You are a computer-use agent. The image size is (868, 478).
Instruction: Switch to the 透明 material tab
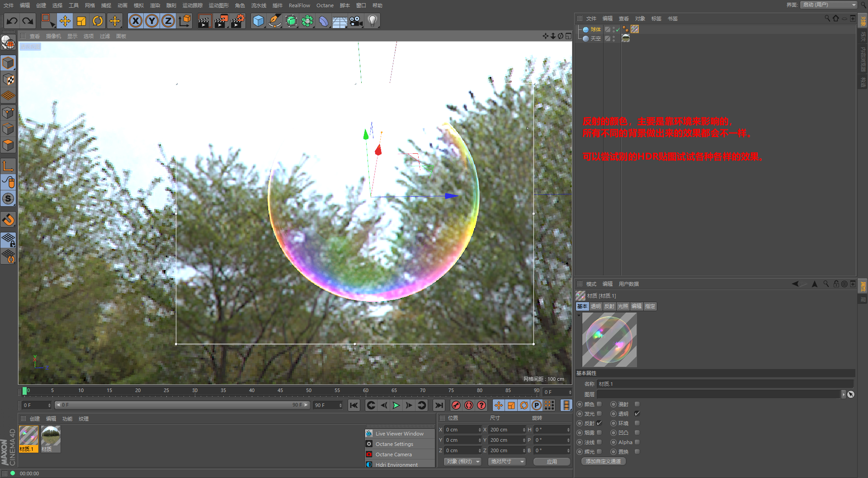click(596, 306)
